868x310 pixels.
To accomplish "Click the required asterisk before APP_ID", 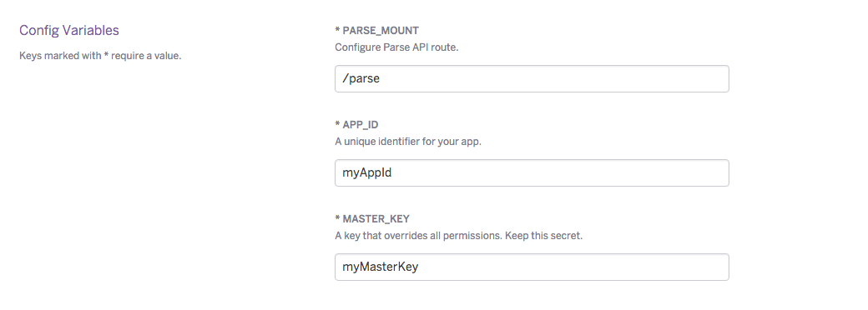I will (338, 124).
